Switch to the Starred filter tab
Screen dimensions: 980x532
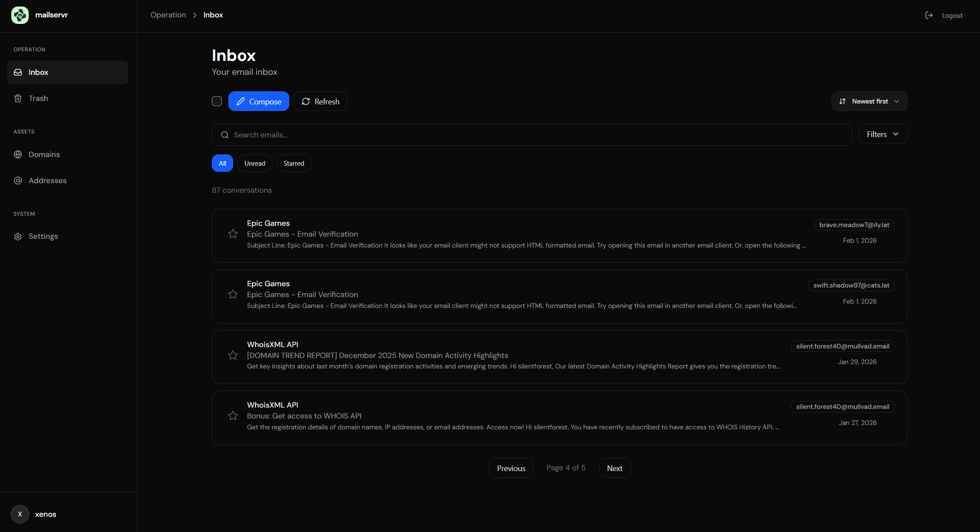(x=294, y=163)
